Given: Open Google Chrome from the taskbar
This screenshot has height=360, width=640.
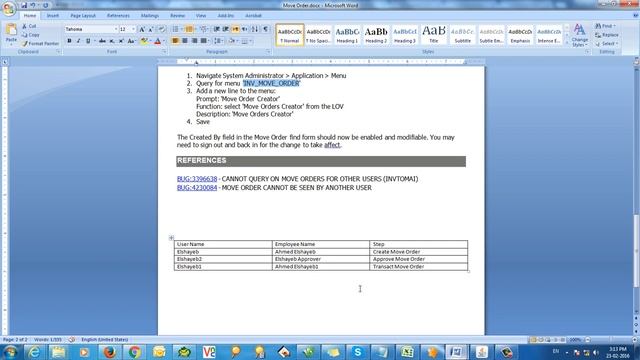Looking at the screenshot, I should (x=134, y=352).
